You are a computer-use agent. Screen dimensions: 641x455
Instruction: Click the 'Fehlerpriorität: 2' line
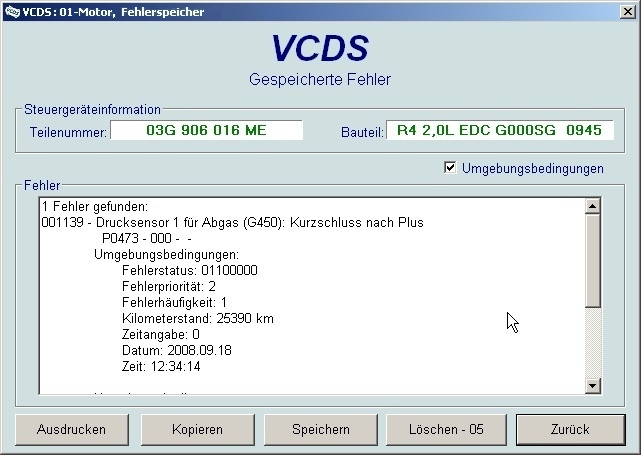click(169, 287)
